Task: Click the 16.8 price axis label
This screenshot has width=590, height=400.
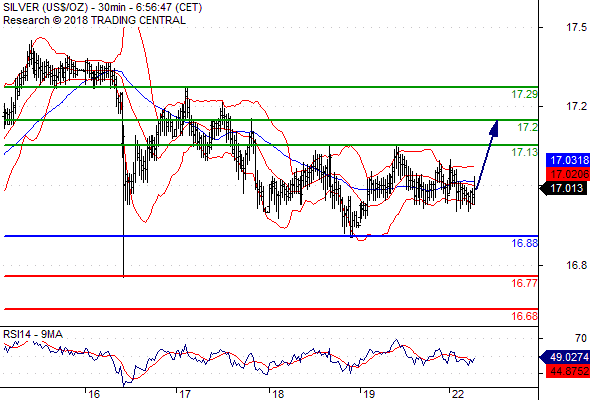Action: click(x=576, y=265)
